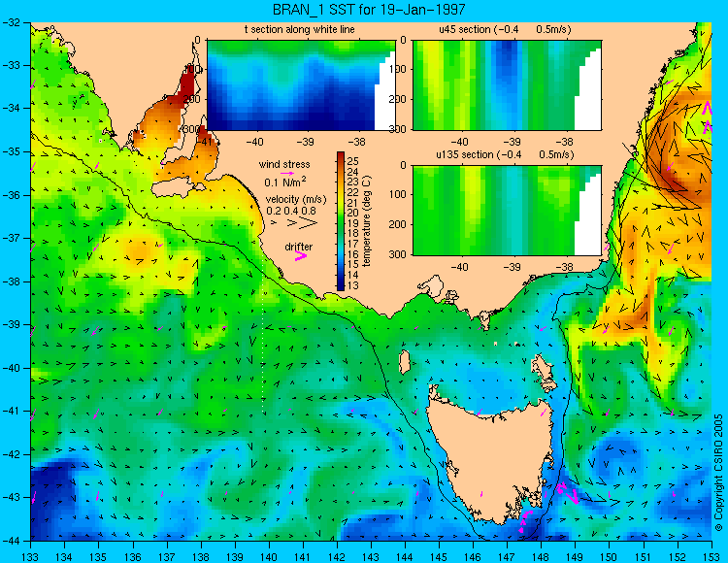The width and height of the screenshot is (728, 563).
Task: Click the 13 value on temperature colorbar
Action: pyautogui.click(x=353, y=285)
